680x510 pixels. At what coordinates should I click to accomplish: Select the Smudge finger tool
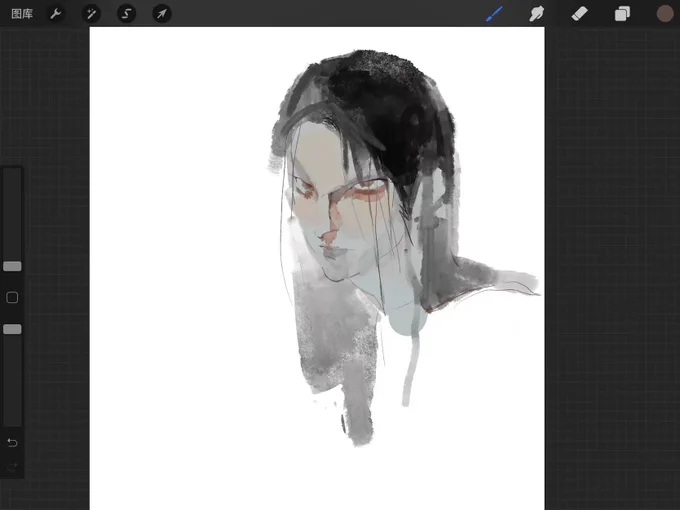pos(537,14)
